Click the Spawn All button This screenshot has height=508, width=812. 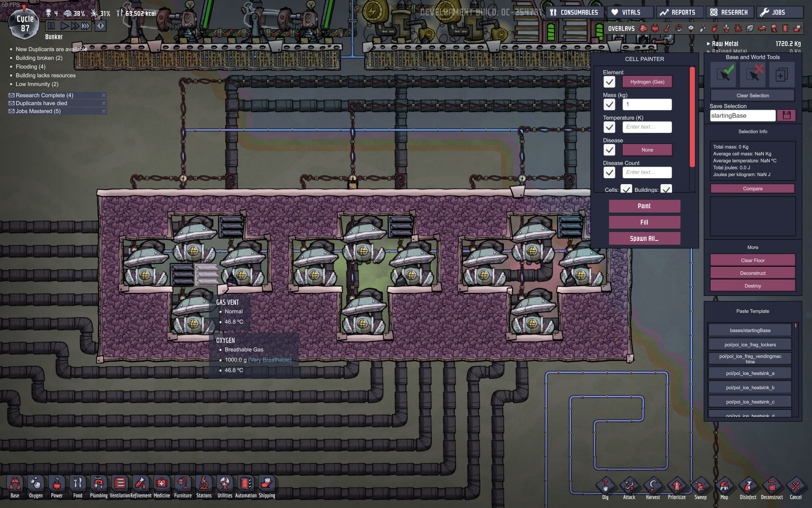(644, 238)
